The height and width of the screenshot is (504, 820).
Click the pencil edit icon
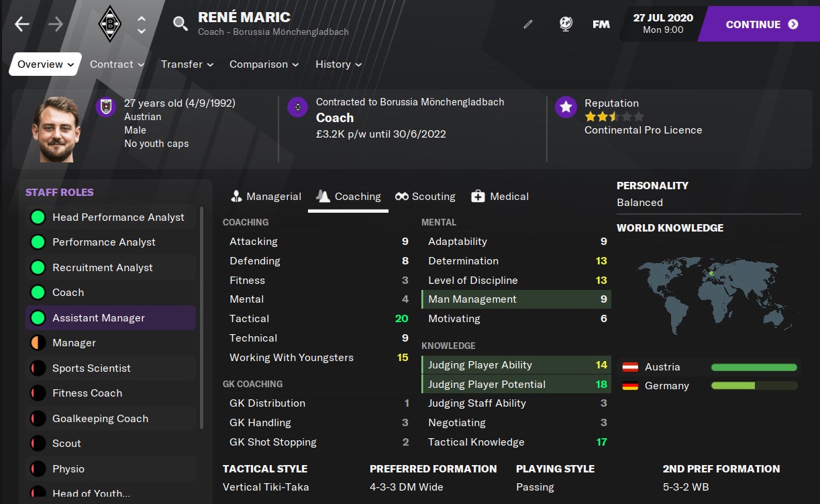click(528, 24)
